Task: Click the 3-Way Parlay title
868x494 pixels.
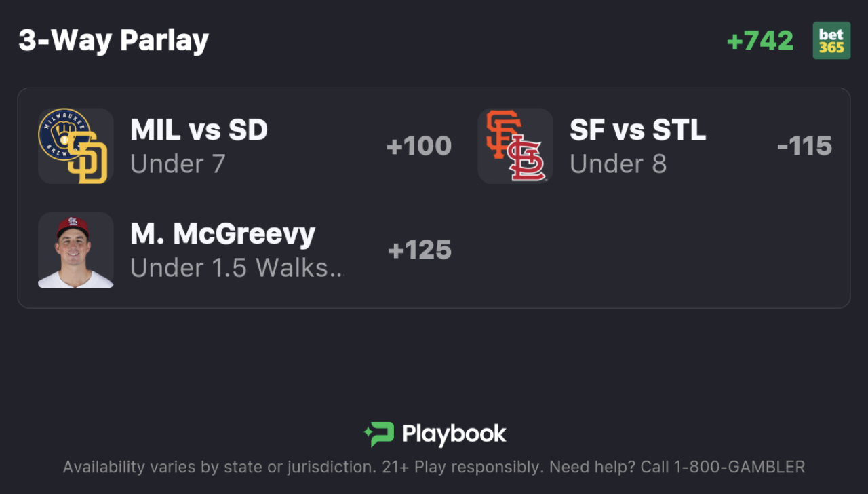Action: pos(113,41)
